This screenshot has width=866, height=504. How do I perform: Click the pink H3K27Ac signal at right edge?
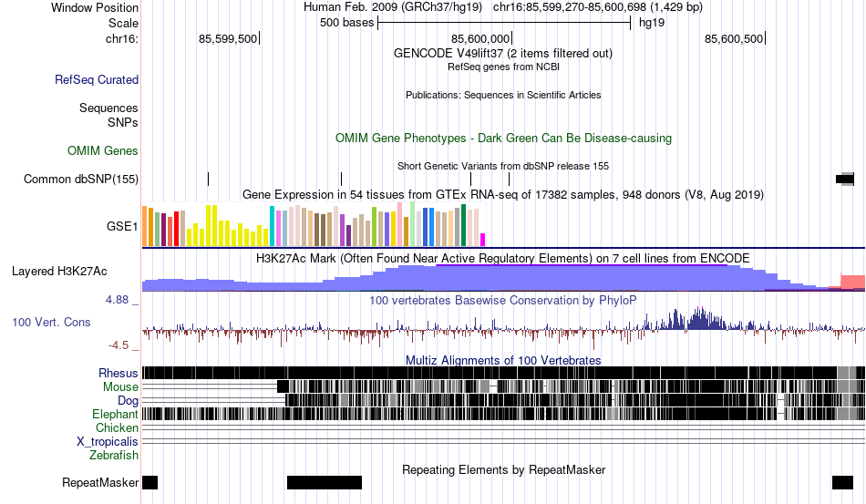(852, 281)
